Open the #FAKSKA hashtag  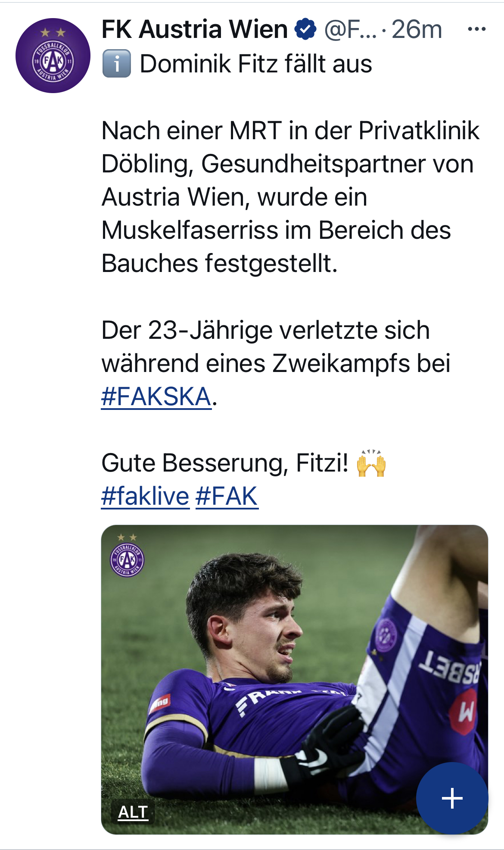tap(156, 397)
